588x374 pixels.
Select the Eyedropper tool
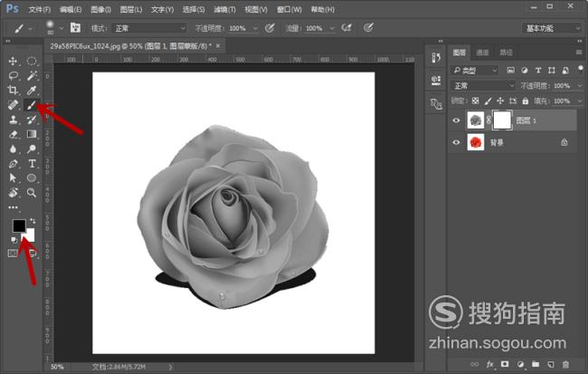(x=32, y=91)
